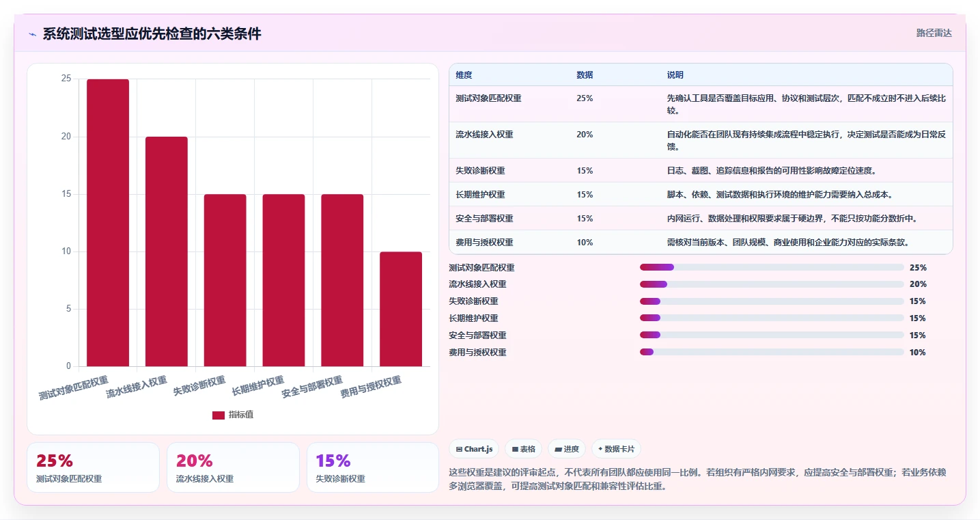The height and width of the screenshot is (520, 980).
Task: Click the description starting 先确认工具是否覆盖
Action: coord(807,104)
